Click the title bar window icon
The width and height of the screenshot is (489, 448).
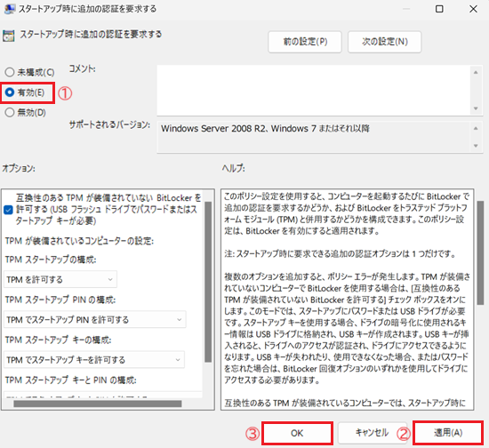click(10, 9)
